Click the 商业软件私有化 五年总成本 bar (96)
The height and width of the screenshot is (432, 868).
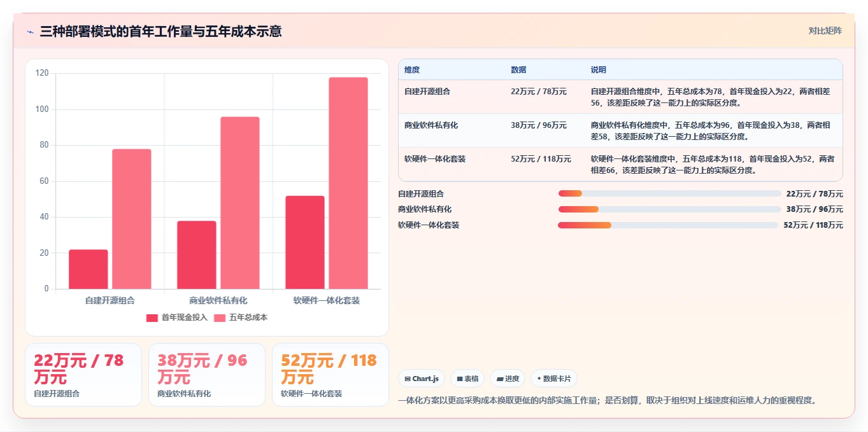click(240, 203)
